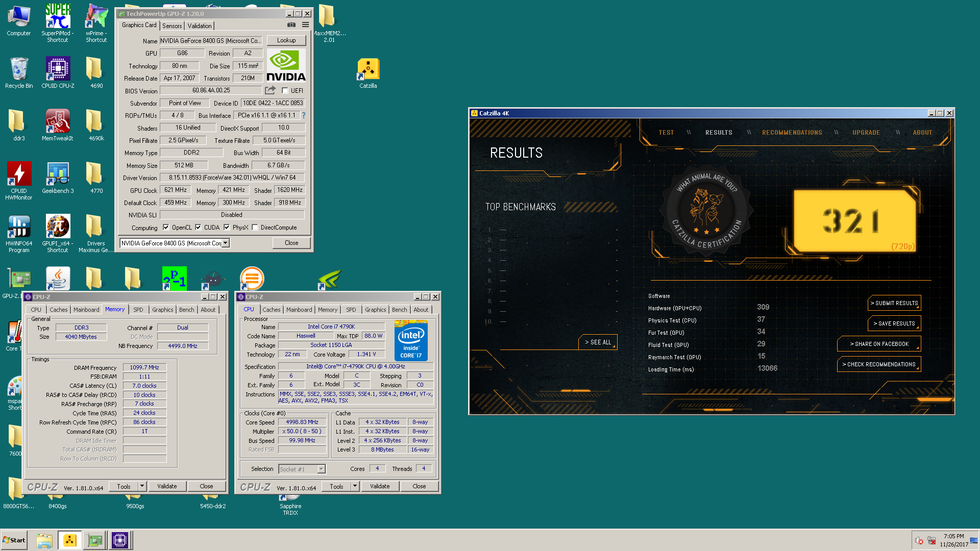Open the 4690k folder icon
This screenshot has height=551, width=980.
point(96,125)
